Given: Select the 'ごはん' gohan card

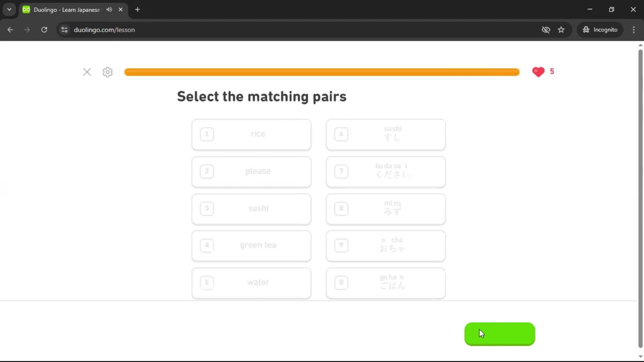Looking at the screenshot, I should (x=386, y=283).
